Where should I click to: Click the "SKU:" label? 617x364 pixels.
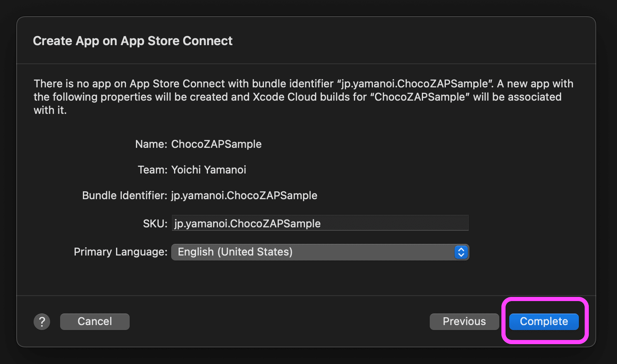coord(155,224)
